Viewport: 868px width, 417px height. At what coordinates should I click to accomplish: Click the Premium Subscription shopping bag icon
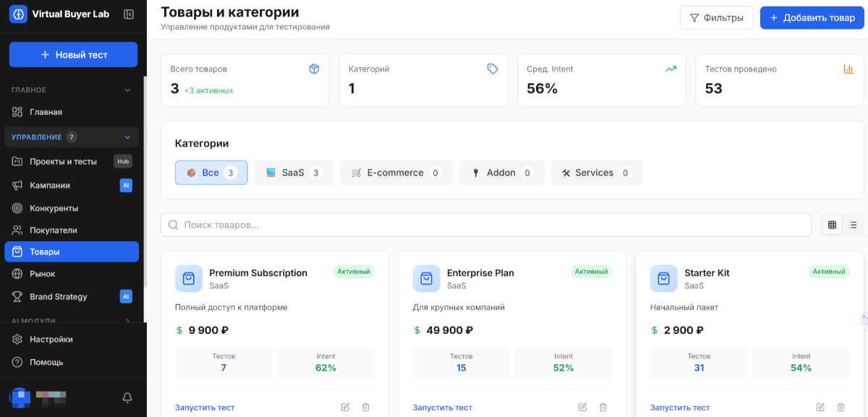point(189,278)
